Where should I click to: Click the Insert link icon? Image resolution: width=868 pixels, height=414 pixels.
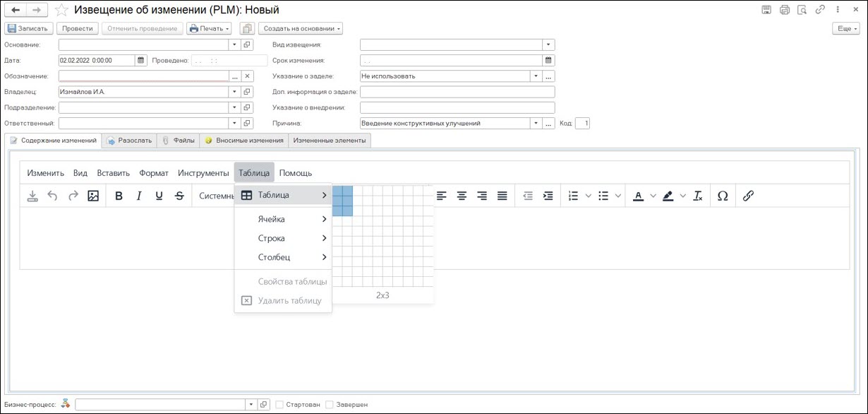(748, 196)
